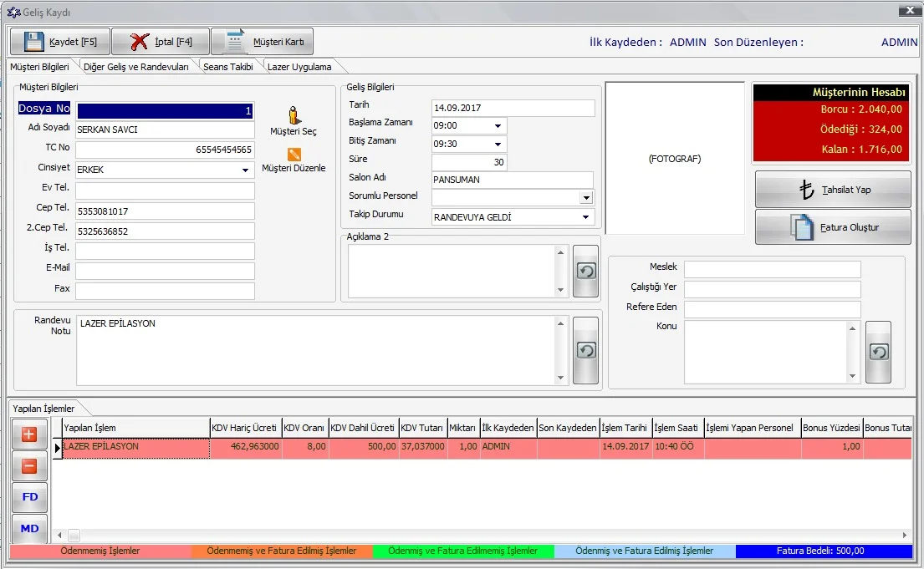The width and height of the screenshot is (924, 569).
Task: Click the Ev Tel. field
Action: click(x=165, y=191)
